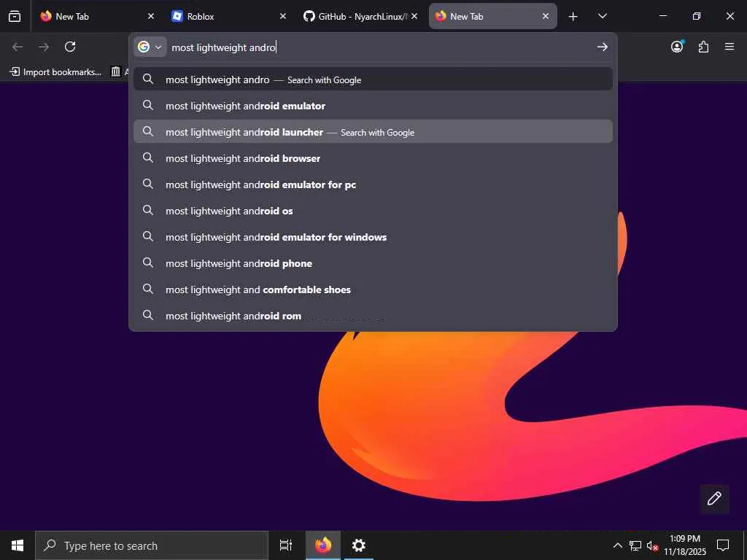Screen dimensions: 747x560
Task: Open the Google search engine dropdown
Action: [x=150, y=47]
